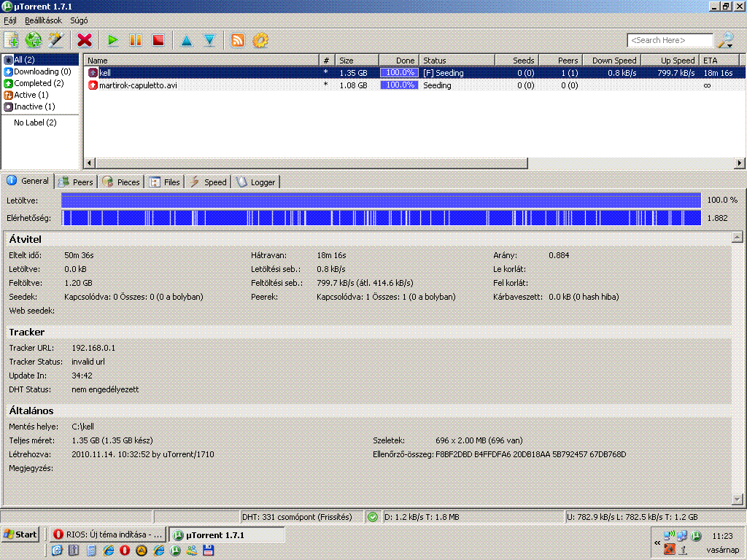Click the torrent list right scroll arrow

740,163
